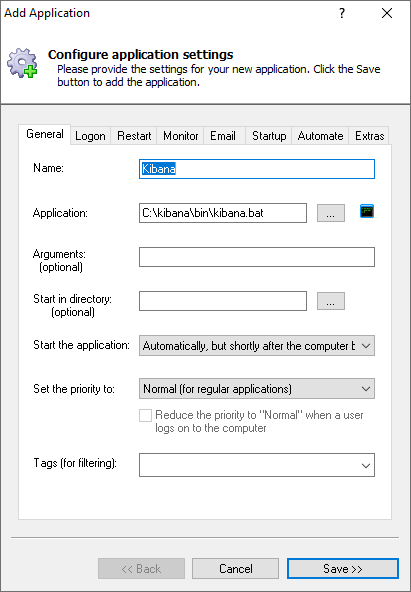Viewport: 411px width, 592px height.
Task: Open the Startup tab
Action: click(x=269, y=136)
